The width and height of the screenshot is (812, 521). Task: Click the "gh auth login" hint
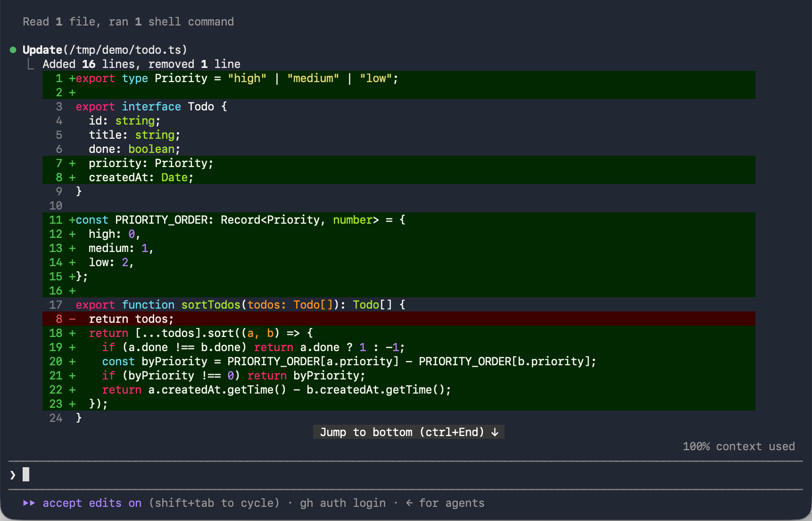pos(343,503)
